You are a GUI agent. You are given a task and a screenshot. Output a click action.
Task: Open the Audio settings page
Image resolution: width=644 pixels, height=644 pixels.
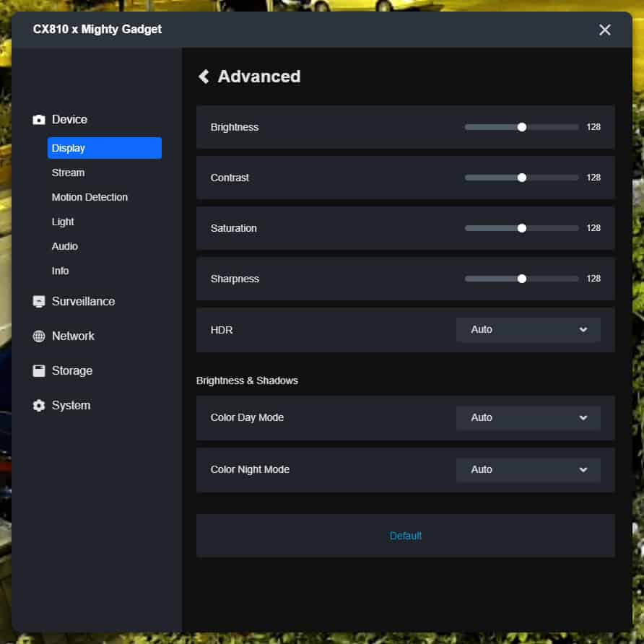(65, 246)
